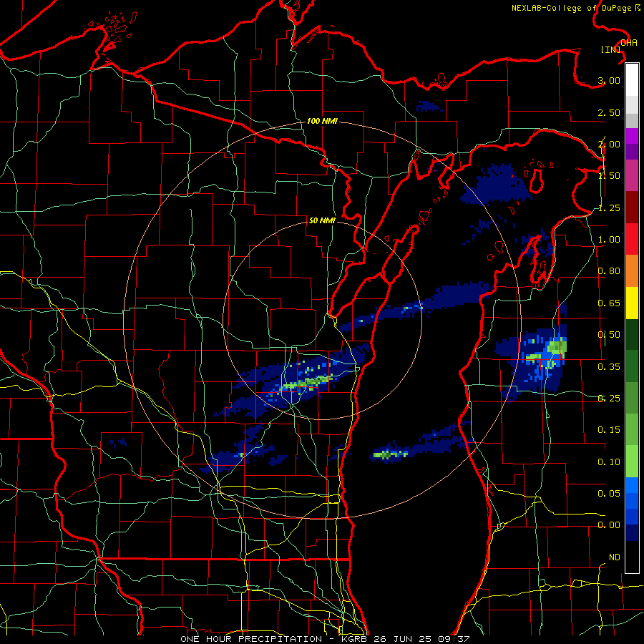The height and width of the screenshot is (644, 644).
Task: Select the pink legend swatch
Action: pos(632,176)
